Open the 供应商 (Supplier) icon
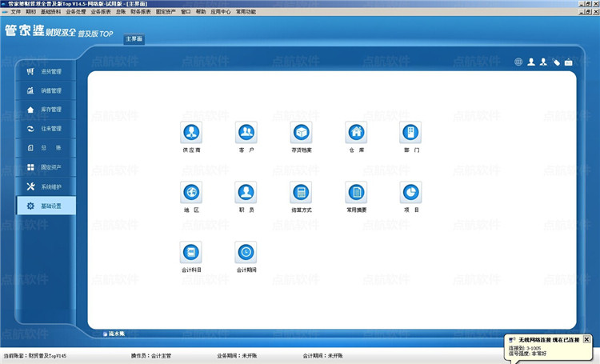 click(191, 132)
